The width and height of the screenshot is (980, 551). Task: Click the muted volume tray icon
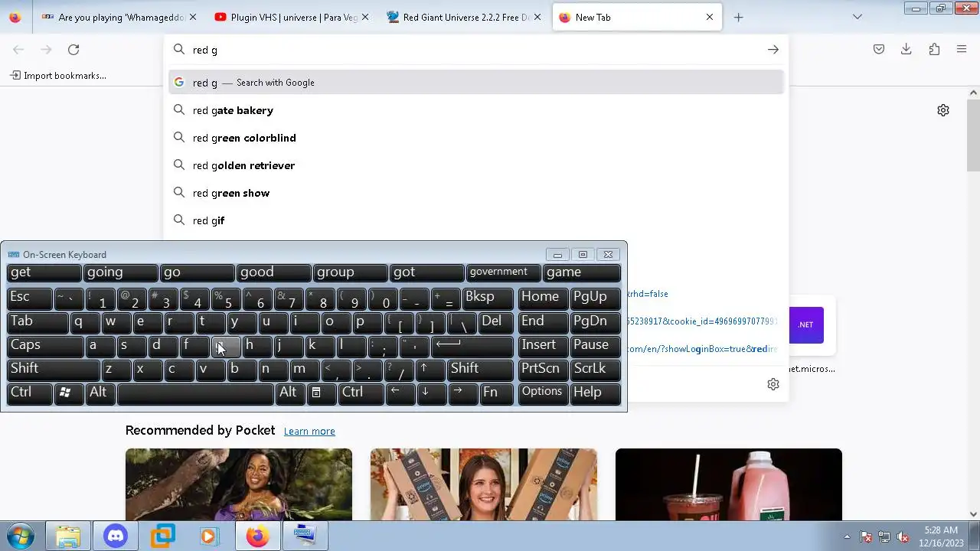pyautogui.click(x=903, y=536)
